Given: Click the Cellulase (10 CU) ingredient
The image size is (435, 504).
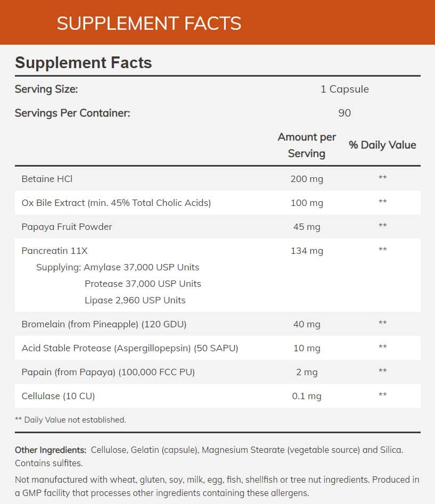Looking at the screenshot, I should click(x=58, y=396).
